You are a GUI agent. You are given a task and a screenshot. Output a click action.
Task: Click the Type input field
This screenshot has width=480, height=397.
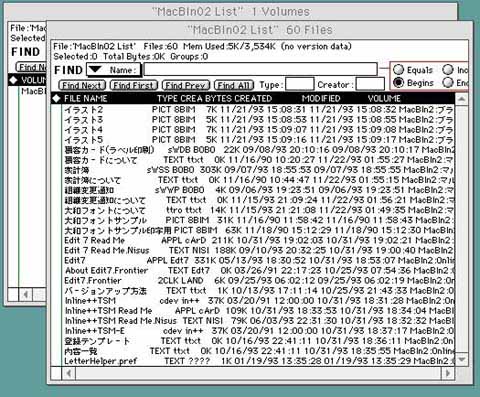(300, 84)
